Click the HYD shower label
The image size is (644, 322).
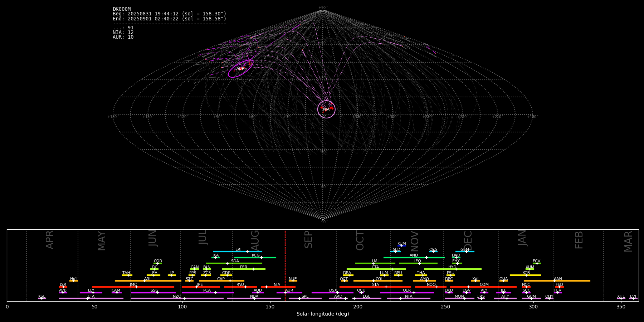452,267
